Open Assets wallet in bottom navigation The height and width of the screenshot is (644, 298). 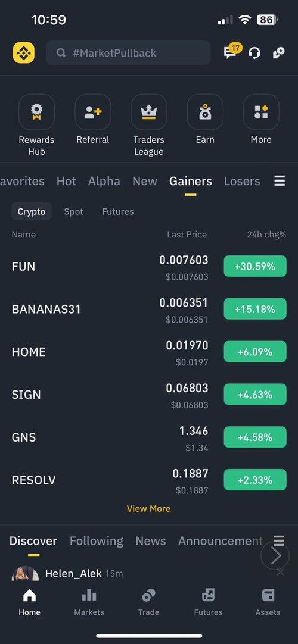pyautogui.click(x=268, y=602)
